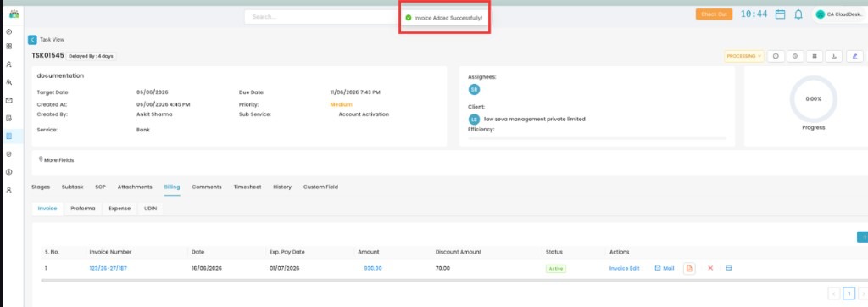Select page 1 in pagination

tap(849, 293)
